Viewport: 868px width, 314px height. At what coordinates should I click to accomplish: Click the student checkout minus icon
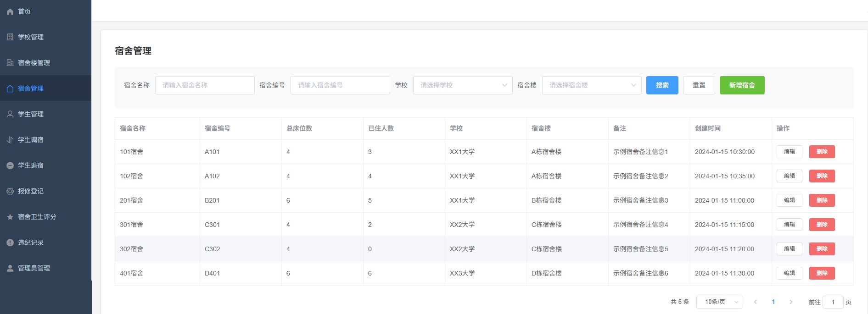(x=10, y=165)
